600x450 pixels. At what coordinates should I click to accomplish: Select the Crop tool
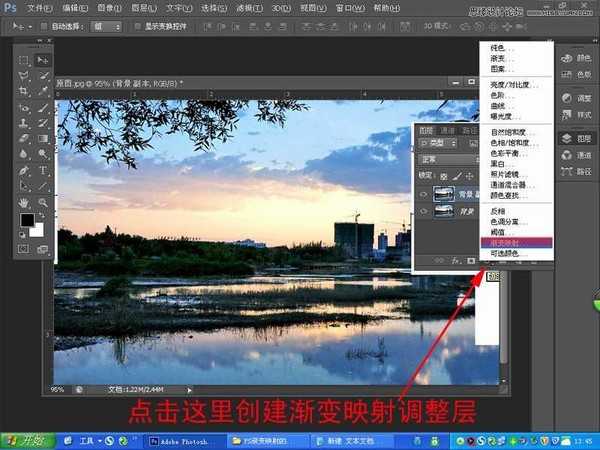[24, 92]
